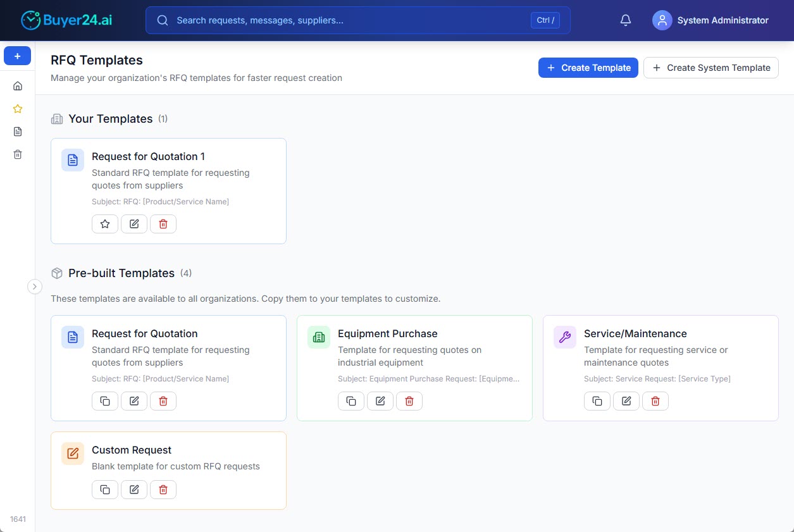The image size is (794, 532).
Task: Open the notifications bell
Action: (x=625, y=20)
